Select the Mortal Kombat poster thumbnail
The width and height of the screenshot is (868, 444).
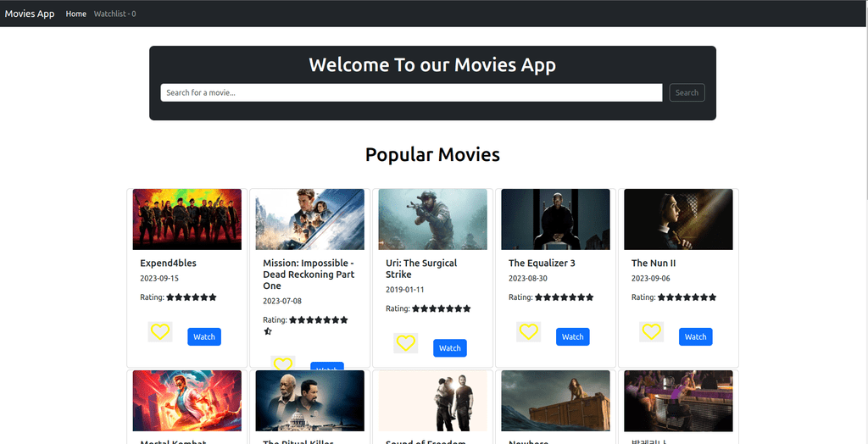click(x=187, y=401)
